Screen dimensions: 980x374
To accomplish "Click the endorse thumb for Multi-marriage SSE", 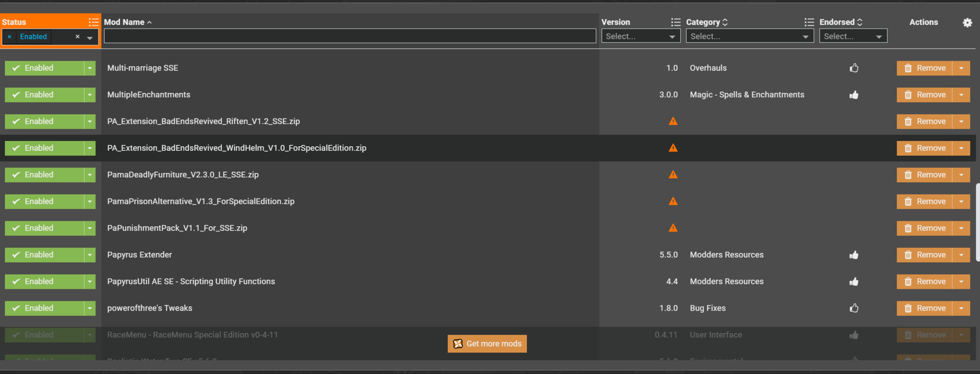I will coord(854,68).
